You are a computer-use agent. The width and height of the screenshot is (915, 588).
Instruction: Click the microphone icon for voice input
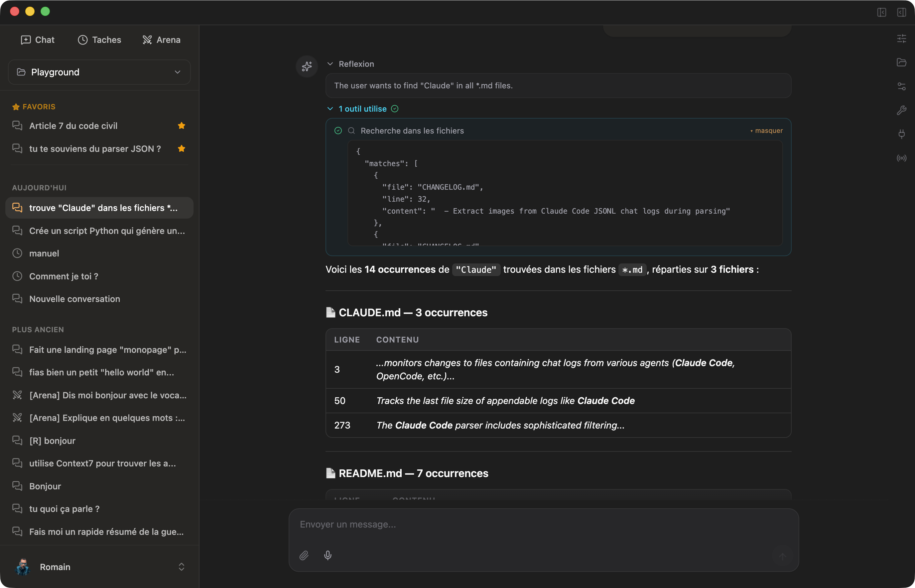[x=328, y=555]
